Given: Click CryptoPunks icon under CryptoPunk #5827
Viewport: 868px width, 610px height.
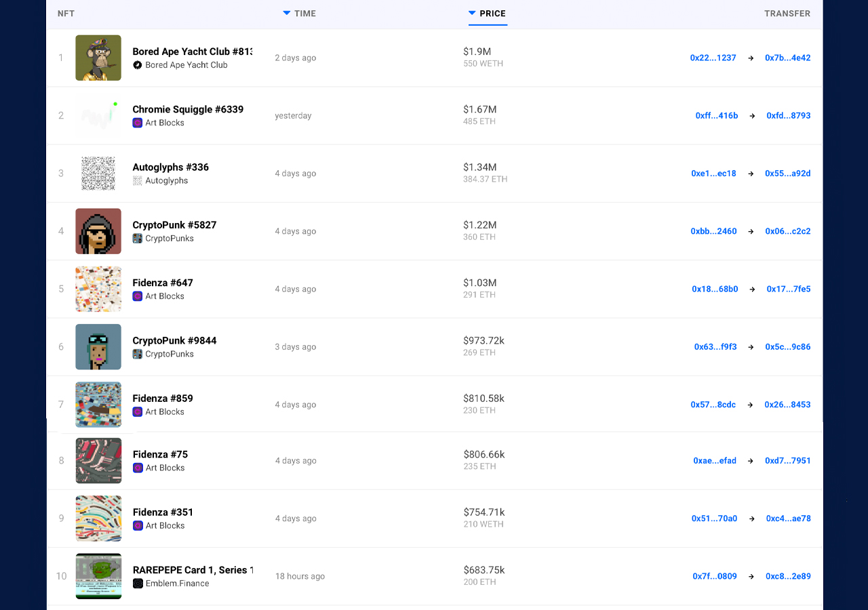Looking at the screenshot, I should [x=138, y=239].
